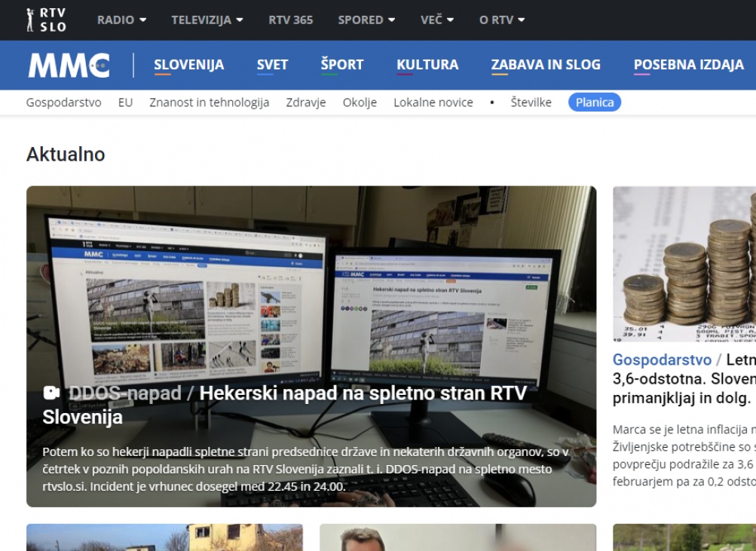Open the man's portrait article thumbnail

[458, 537]
